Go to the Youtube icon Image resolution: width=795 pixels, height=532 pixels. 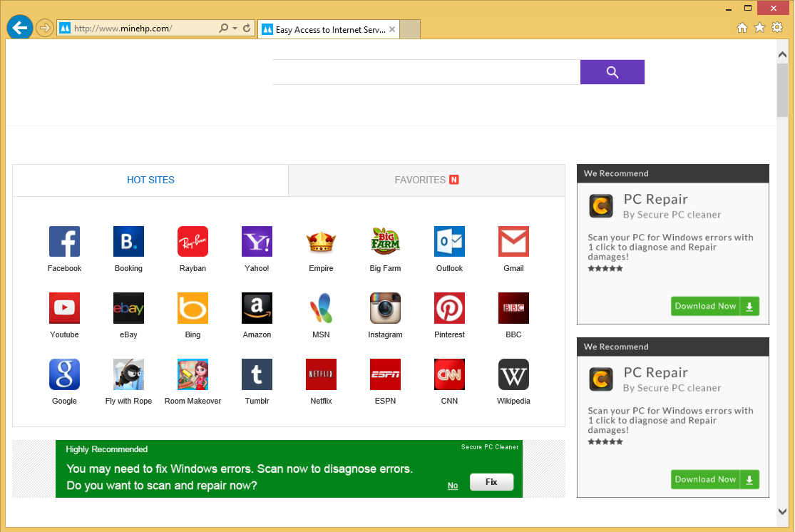(x=64, y=308)
